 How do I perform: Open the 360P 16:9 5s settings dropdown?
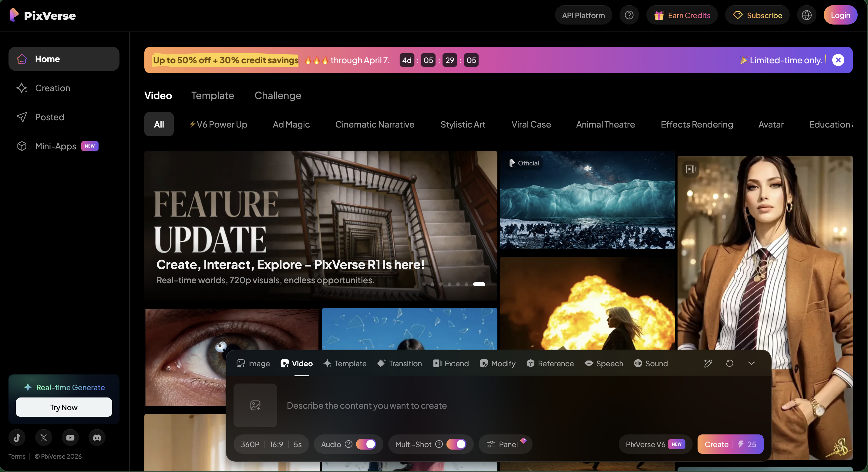tap(271, 444)
